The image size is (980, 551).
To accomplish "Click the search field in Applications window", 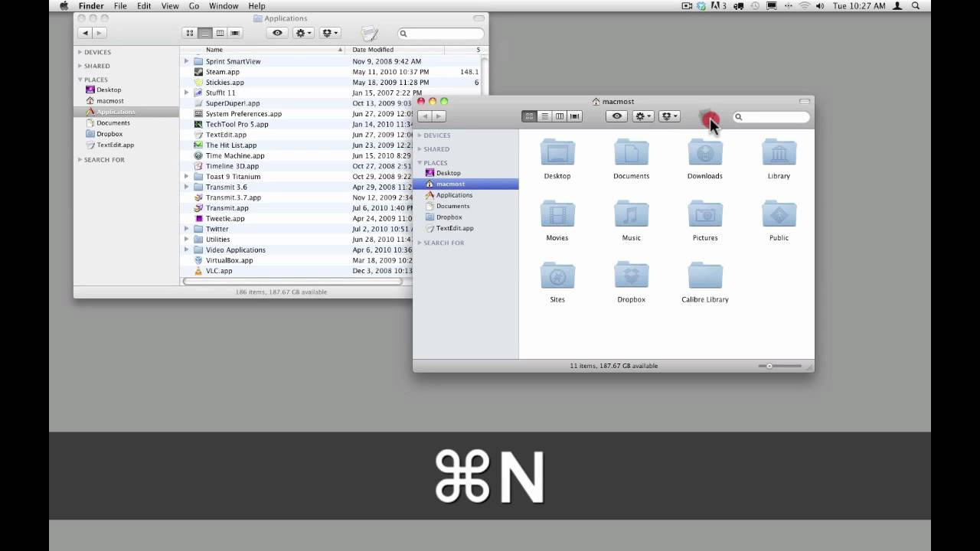I will point(441,34).
